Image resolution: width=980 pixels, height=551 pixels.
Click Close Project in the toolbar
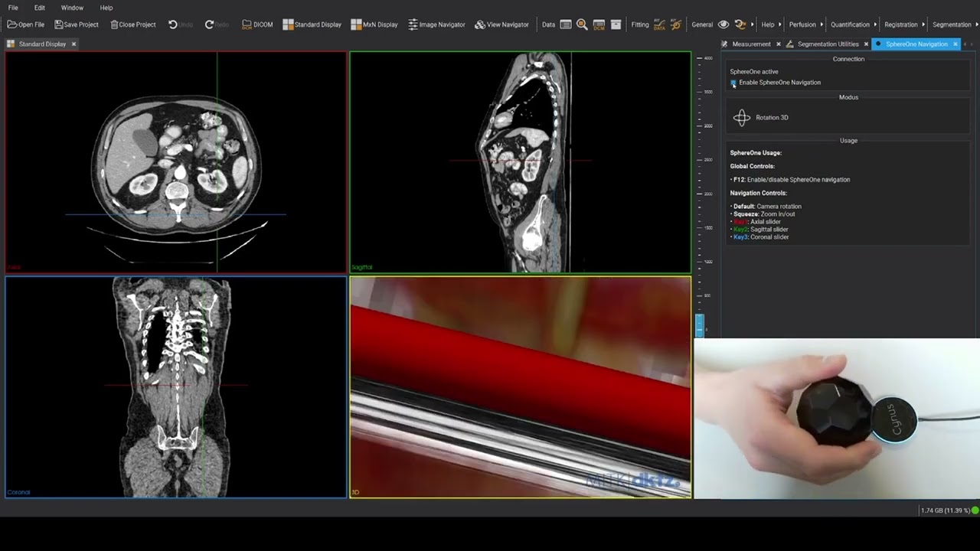coord(133,24)
